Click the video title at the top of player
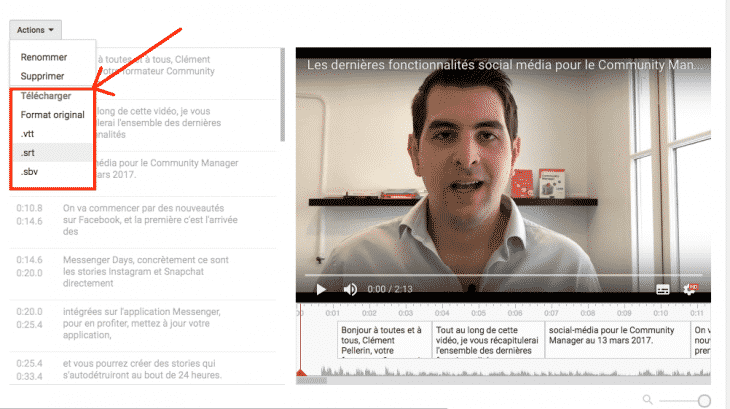 [x=500, y=65]
